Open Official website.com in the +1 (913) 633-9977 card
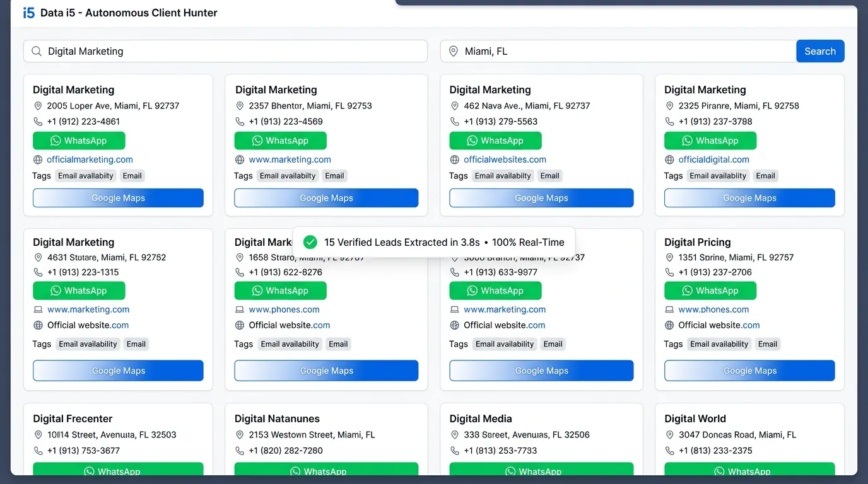 click(x=505, y=325)
